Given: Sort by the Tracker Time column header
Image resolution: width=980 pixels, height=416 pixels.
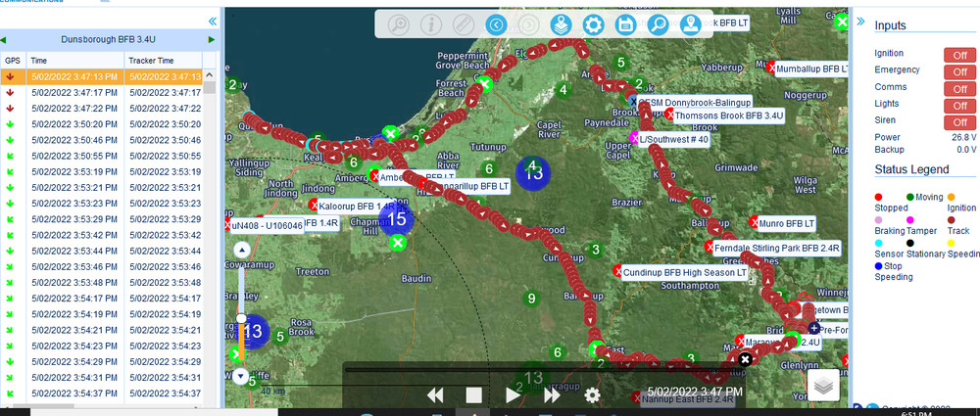Looking at the screenshot, I should [151, 61].
